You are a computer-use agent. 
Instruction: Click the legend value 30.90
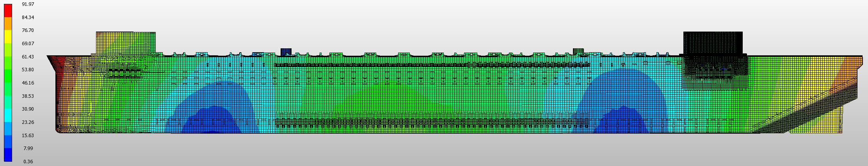(x=28, y=109)
